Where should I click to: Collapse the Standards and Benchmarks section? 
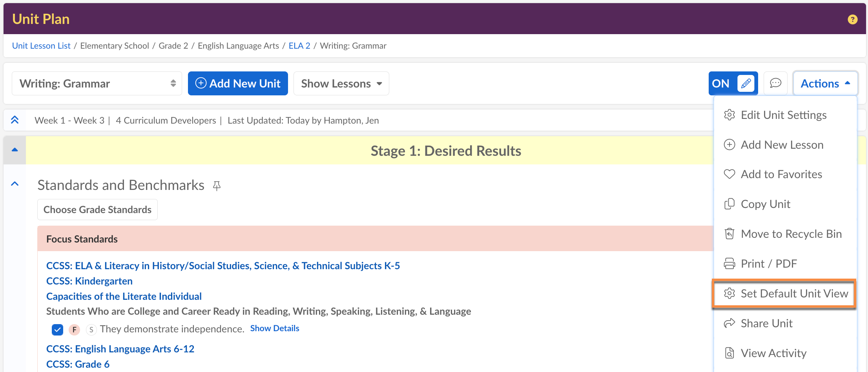(15, 184)
